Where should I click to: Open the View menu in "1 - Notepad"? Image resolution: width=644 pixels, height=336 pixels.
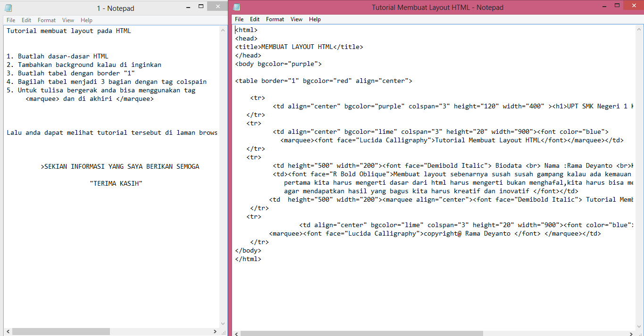coord(68,20)
